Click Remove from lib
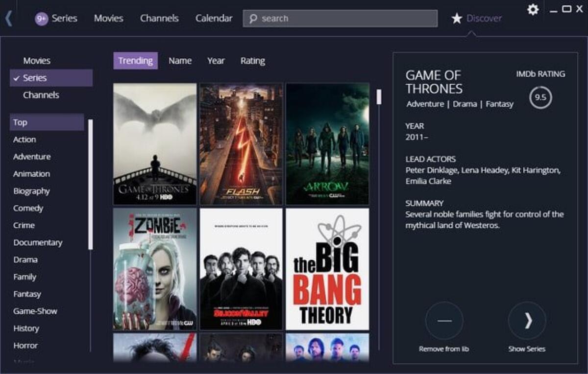 tap(444, 349)
